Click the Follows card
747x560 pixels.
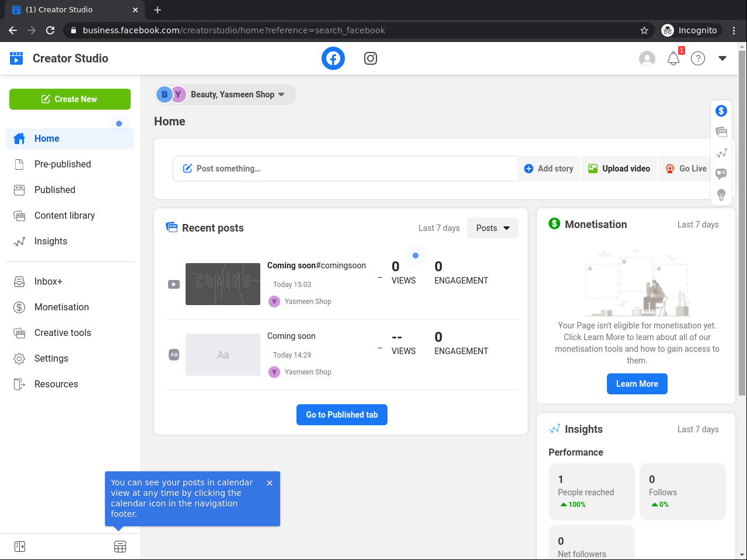[683, 492]
